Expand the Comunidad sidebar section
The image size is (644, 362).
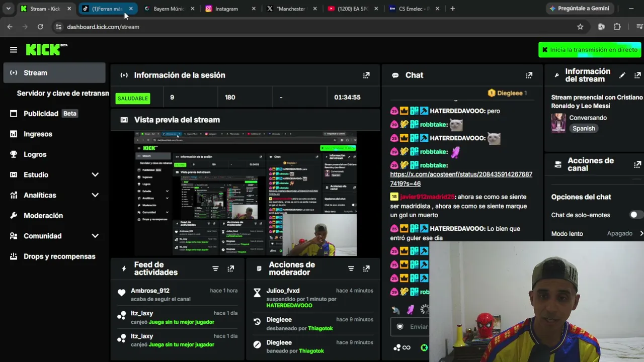coord(95,236)
